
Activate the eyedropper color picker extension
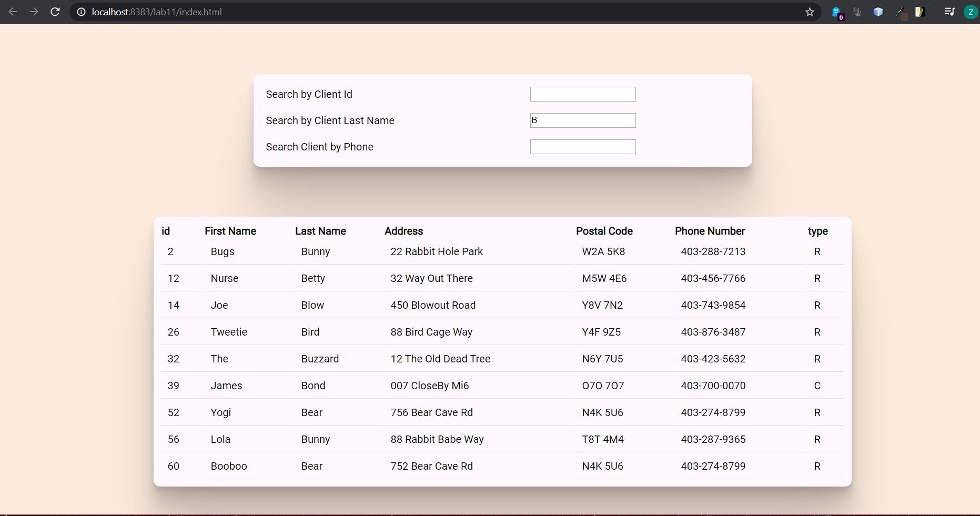point(901,12)
